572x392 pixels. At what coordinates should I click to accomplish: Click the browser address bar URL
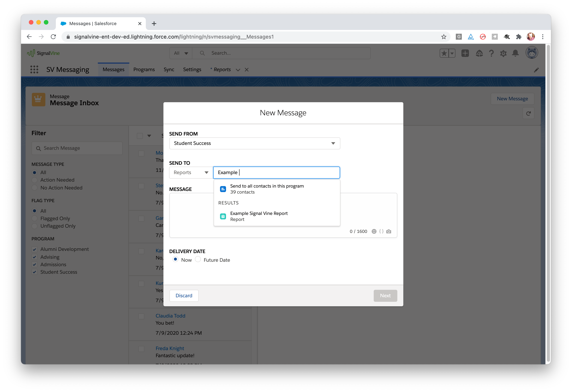coord(174,37)
